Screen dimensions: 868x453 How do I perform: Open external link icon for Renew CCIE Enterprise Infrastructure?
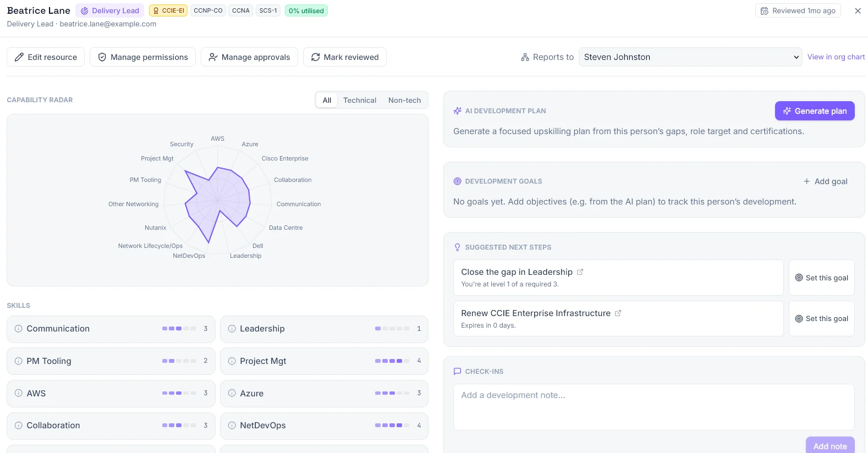click(618, 313)
